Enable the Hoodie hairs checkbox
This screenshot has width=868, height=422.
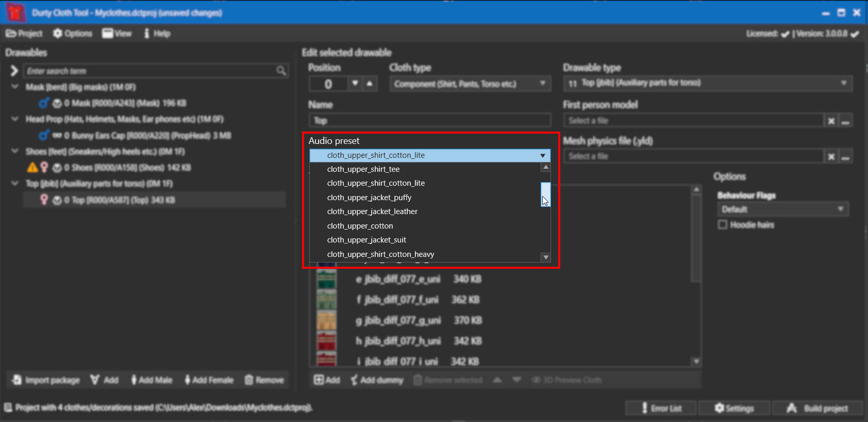(x=723, y=224)
